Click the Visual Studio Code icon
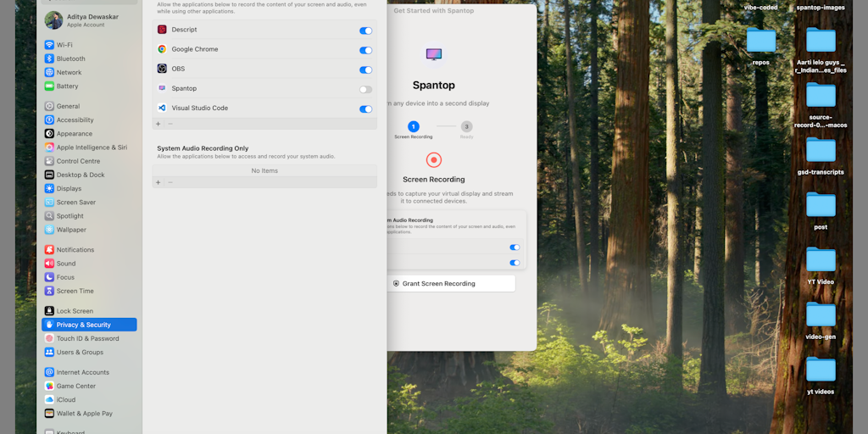The width and height of the screenshot is (868, 434). pyautogui.click(x=162, y=108)
